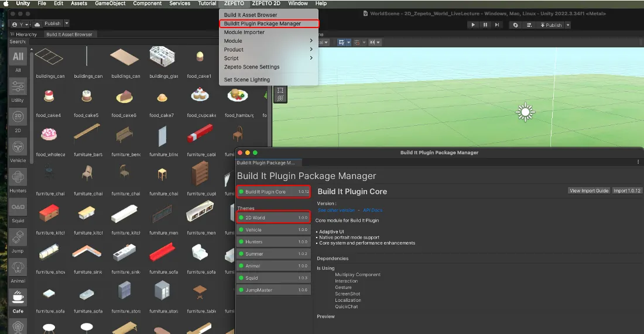Click the Import 1.0.12 button

point(627,190)
